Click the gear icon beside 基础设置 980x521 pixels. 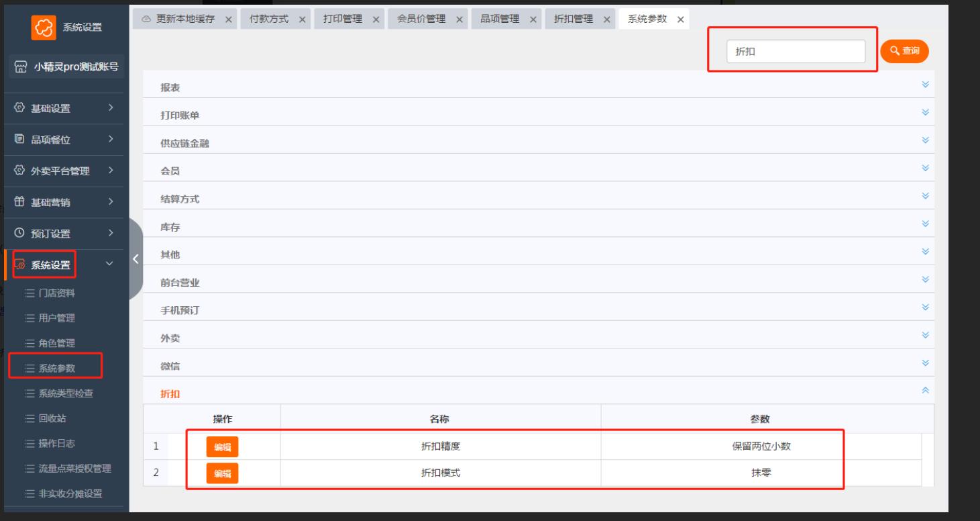[x=18, y=108]
